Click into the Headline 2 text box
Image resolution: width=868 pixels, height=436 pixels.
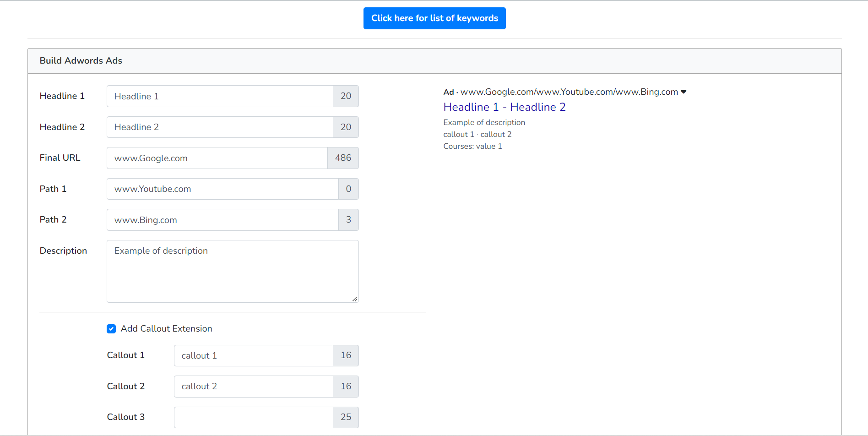[220, 127]
